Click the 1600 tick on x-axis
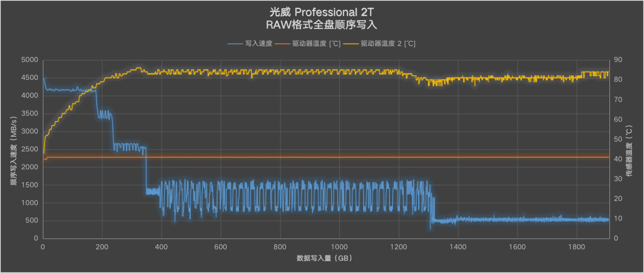644x273 pixels. pos(517,247)
